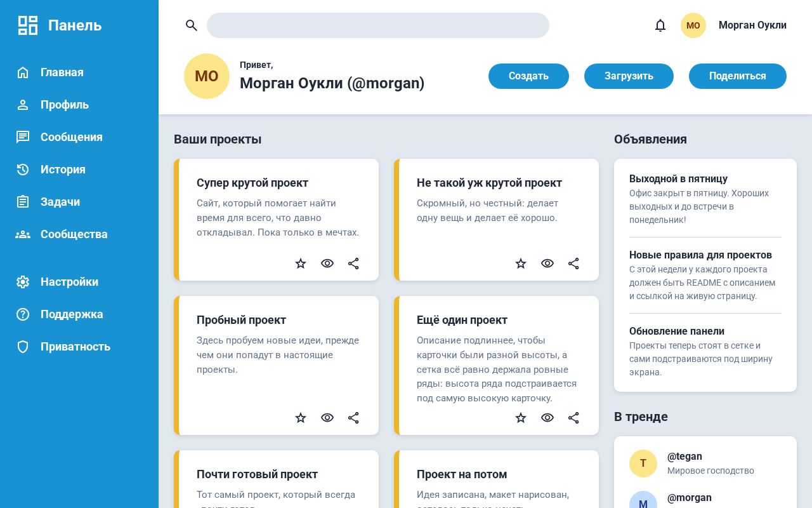Screen dimensions: 812x508
Task: Click user name Морган Оукли in header
Action: (x=752, y=25)
